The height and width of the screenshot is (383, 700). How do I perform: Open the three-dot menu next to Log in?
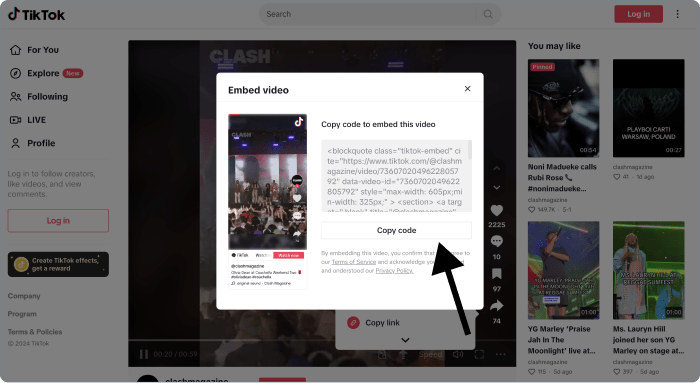[677, 14]
